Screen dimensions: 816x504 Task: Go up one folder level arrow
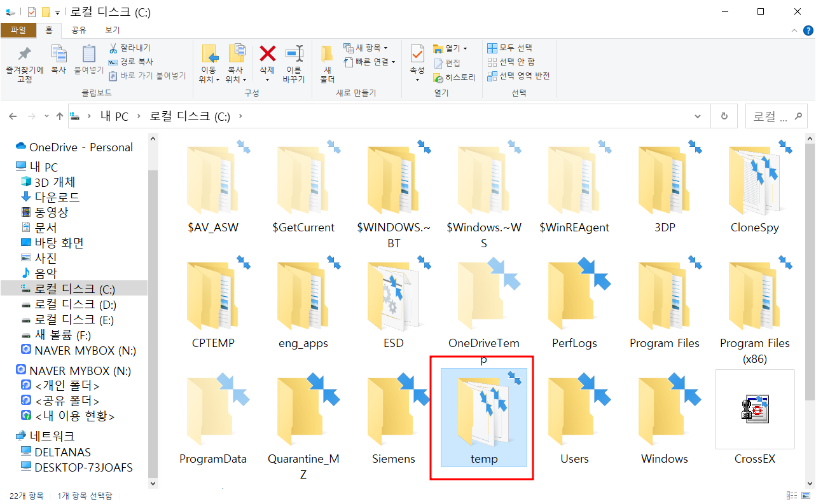pyautogui.click(x=60, y=117)
